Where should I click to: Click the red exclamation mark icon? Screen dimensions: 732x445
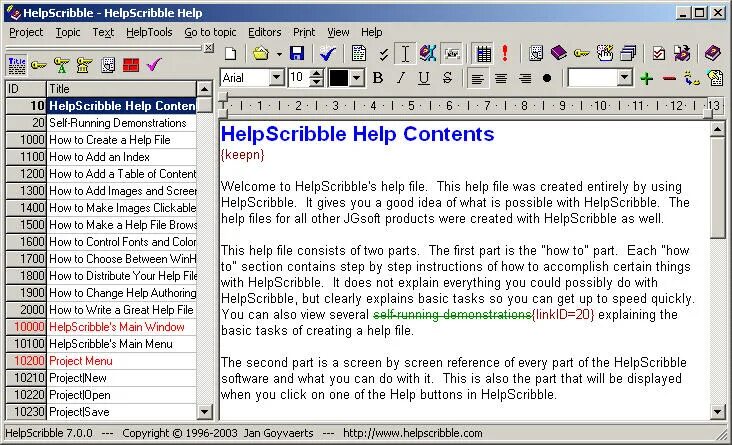pos(505,53)
